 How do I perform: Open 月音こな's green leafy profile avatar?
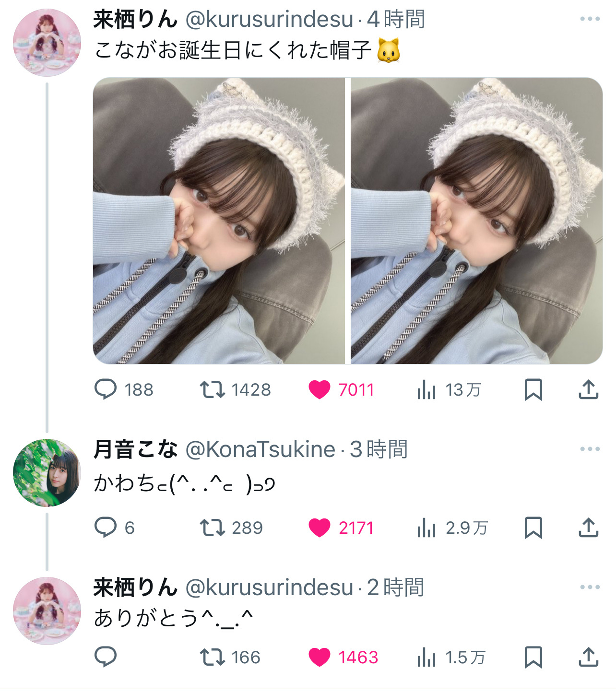pyautogui.click(x=47, y=472)
